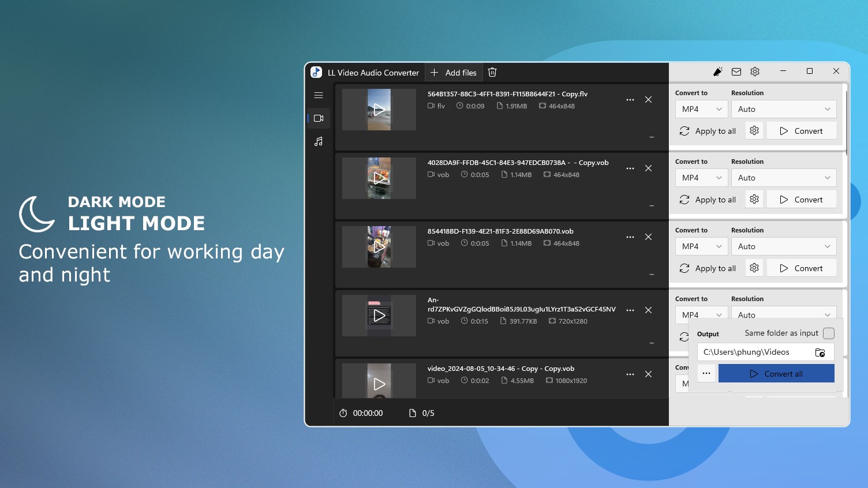Play the video_2024-08-05 Copy.vob thumbnail

coord(379,381)
